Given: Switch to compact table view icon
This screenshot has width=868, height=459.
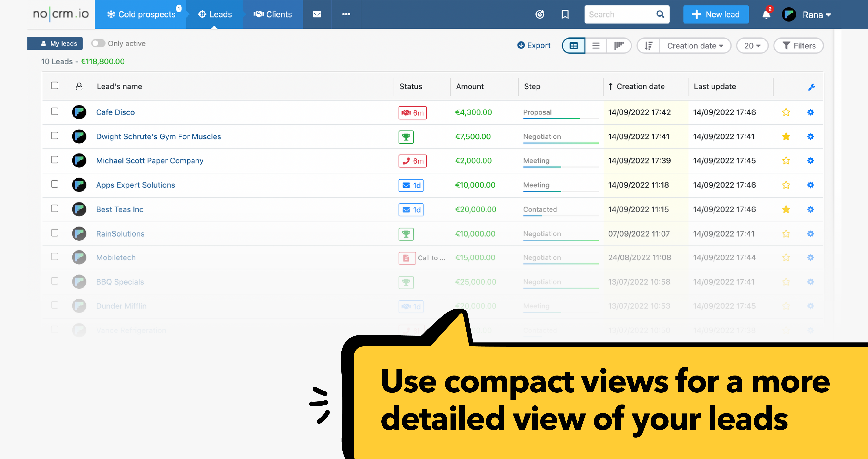Looking at the screenshot, I should (573, 46).
